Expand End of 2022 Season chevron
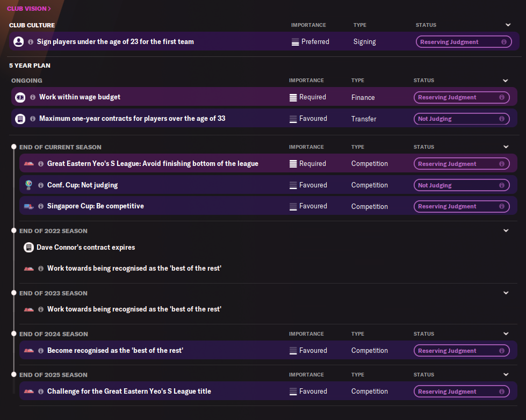Image resolution: width=526 pixels, height=420 pixels. [x=506, y=231]
